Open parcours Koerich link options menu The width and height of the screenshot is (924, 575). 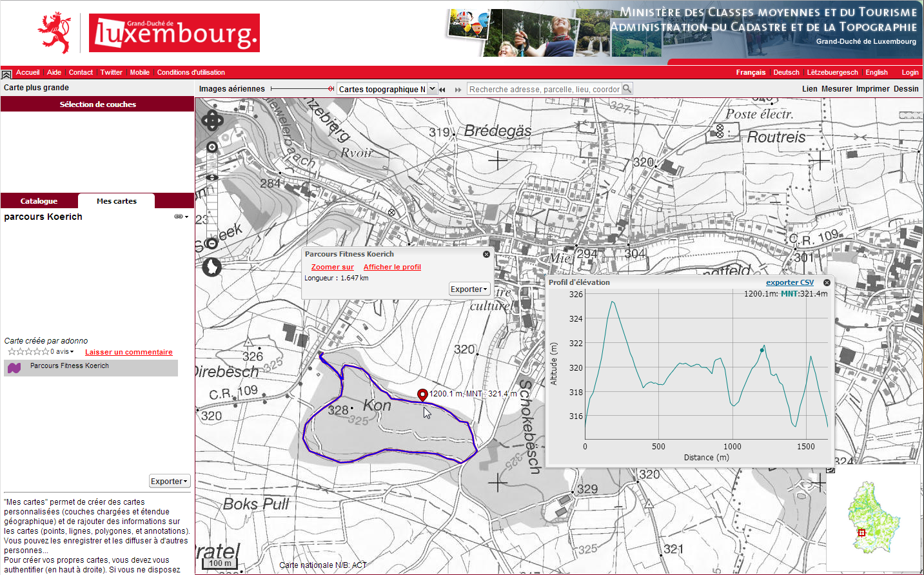point(181,217)
